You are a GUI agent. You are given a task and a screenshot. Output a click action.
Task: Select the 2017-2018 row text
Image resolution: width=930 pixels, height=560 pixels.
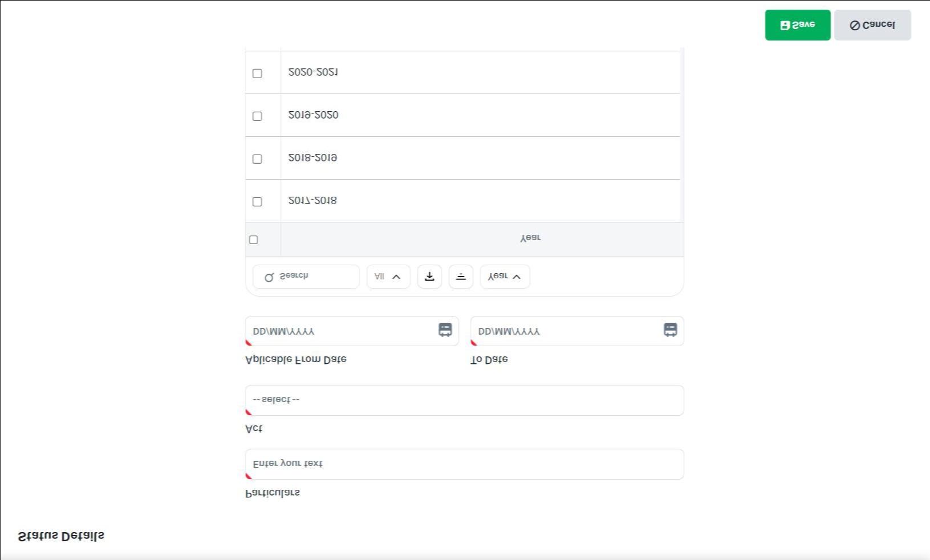312,201
